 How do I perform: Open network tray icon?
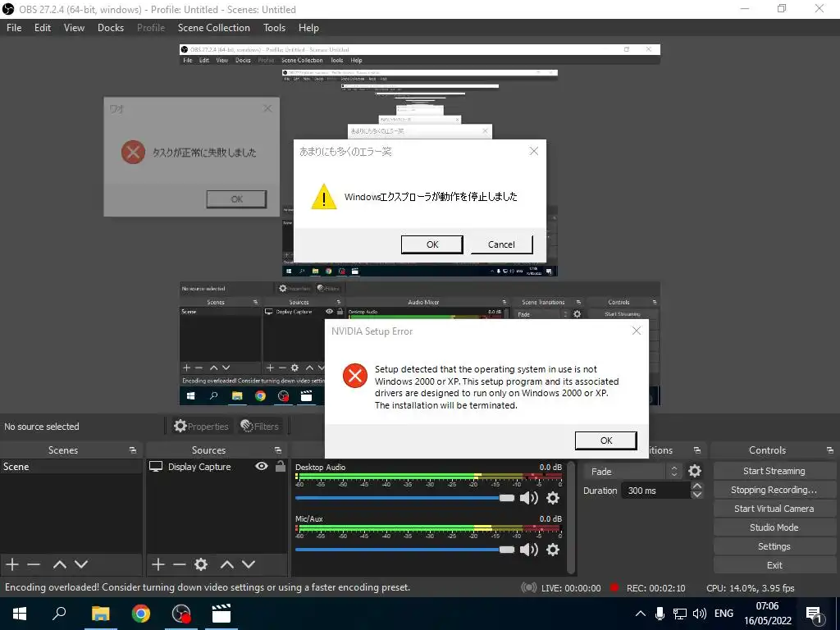pos(680,614)
